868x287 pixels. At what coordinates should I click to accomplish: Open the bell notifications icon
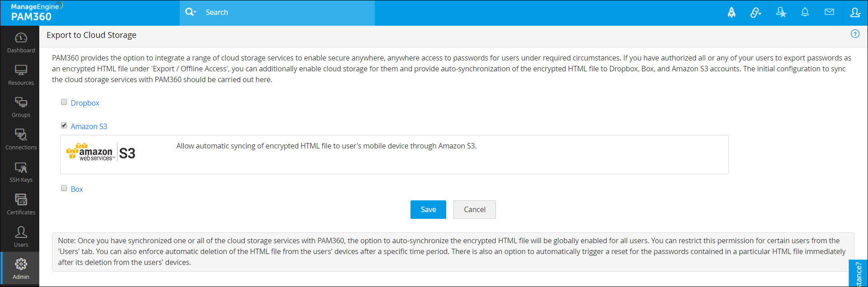click(805, 12)
